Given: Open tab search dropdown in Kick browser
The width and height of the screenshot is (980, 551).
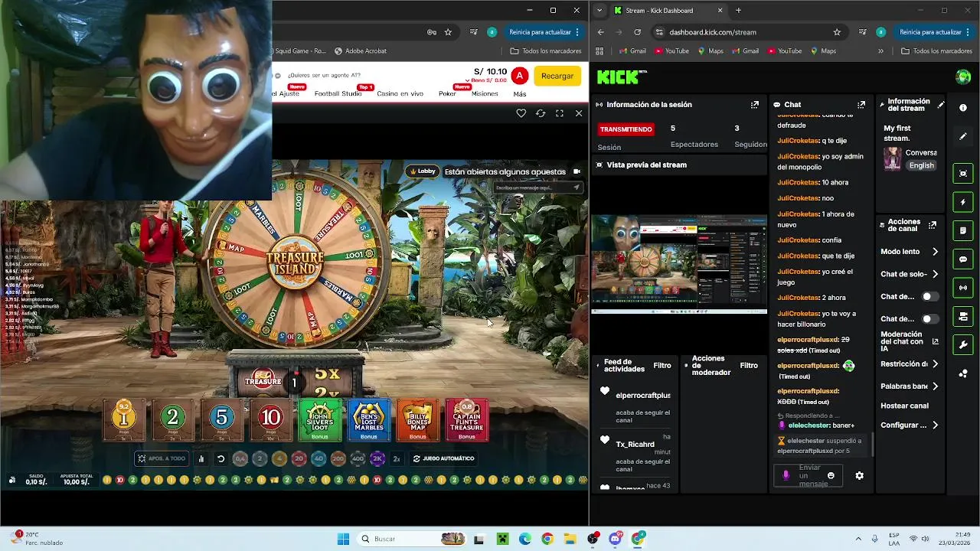Looking at the screenshot, I should [599, 10].
